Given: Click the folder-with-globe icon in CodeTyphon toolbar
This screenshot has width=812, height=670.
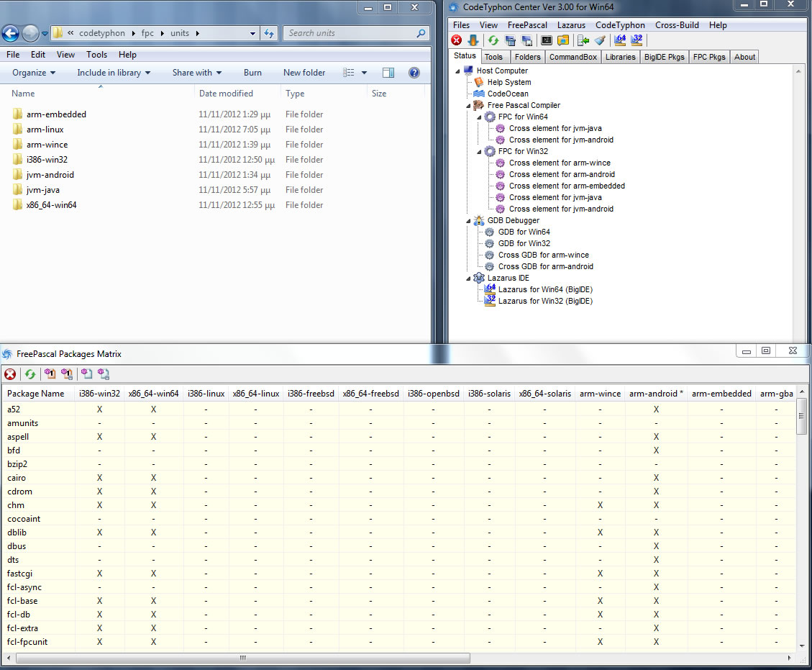Looking at the screenshot, I should point(563,40).
